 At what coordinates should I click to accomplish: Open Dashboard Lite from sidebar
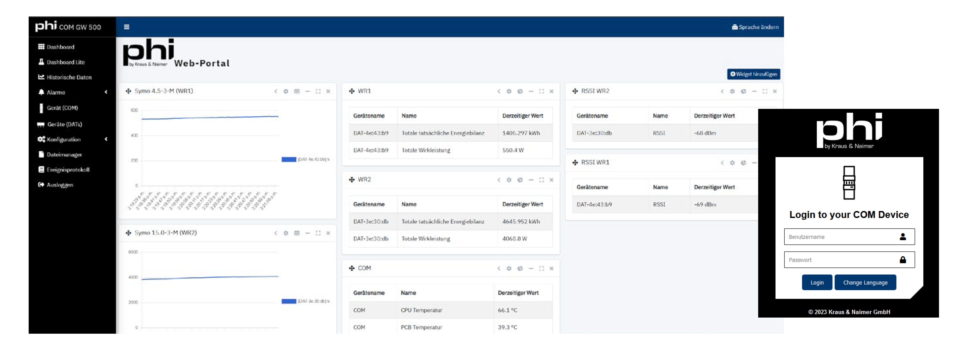[65, 62]
